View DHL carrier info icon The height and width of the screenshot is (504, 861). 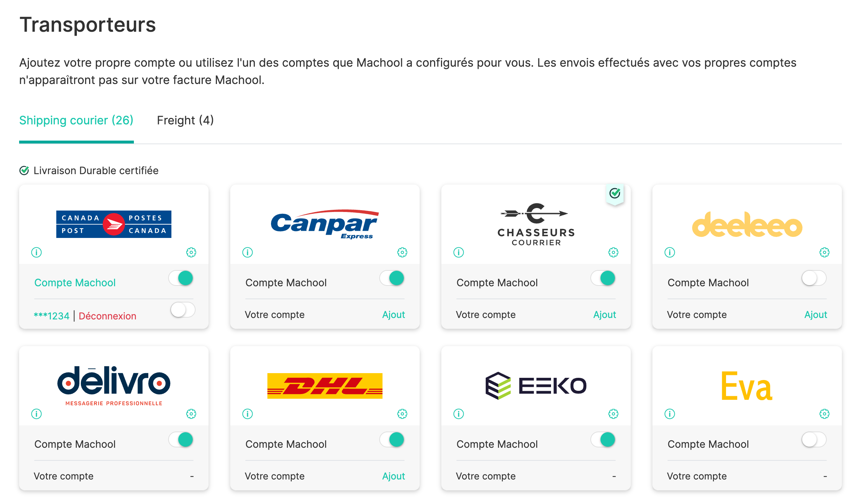(248, 414)
